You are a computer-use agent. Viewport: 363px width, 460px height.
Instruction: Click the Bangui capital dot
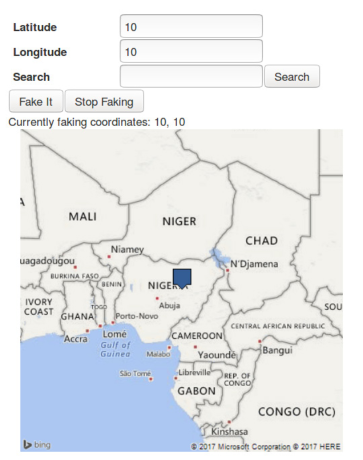260,341
